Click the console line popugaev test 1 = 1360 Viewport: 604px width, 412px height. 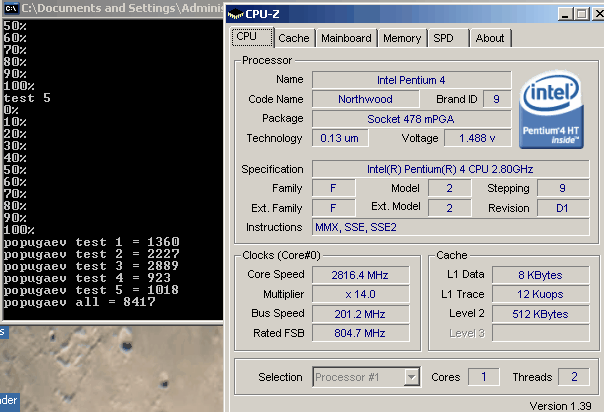click(x=91, y=242)
